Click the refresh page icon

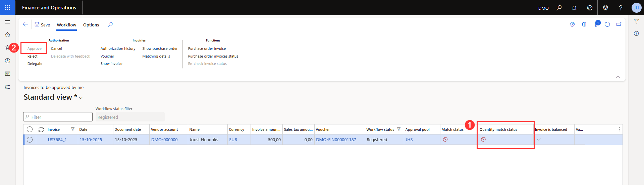[607, 24]
